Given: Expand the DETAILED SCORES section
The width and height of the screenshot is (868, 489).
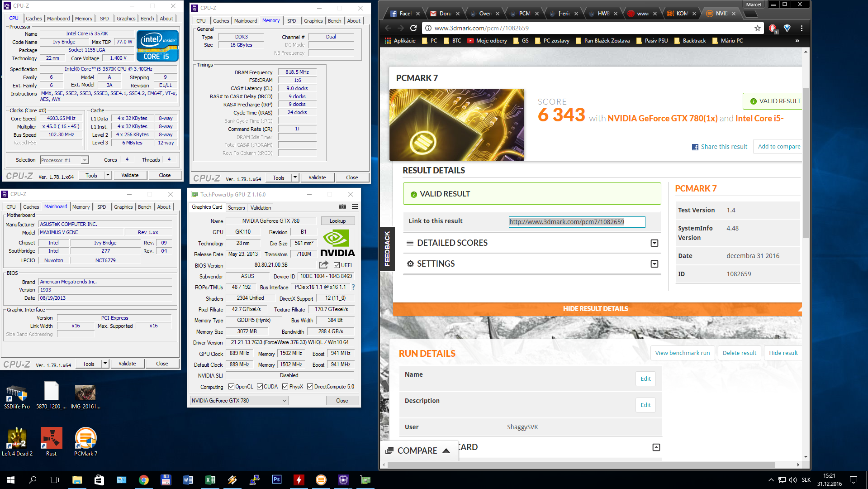Looking at the screenshot, I should (654, 243).
